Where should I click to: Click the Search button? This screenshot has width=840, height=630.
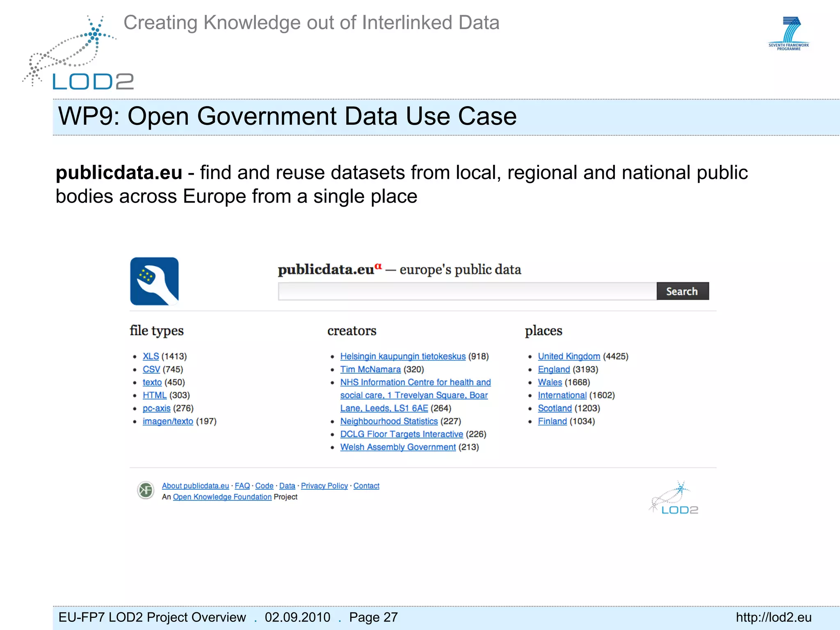click(x=682, y=291)
